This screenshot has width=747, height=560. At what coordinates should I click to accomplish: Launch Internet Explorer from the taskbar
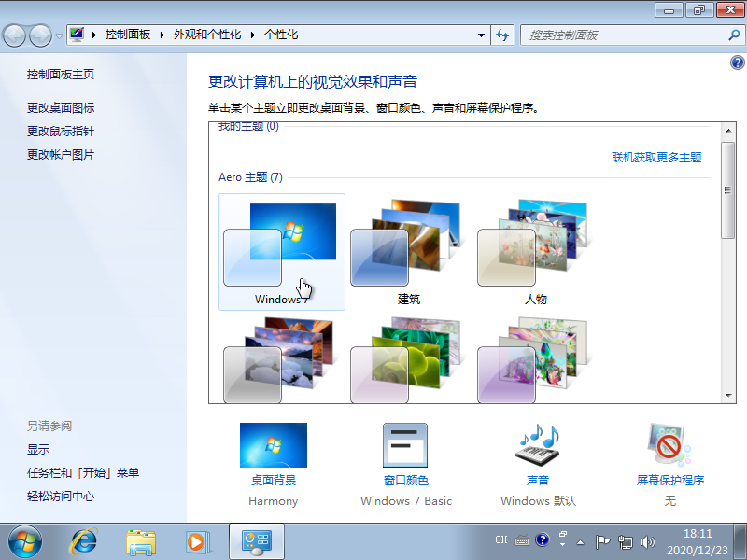85,540
